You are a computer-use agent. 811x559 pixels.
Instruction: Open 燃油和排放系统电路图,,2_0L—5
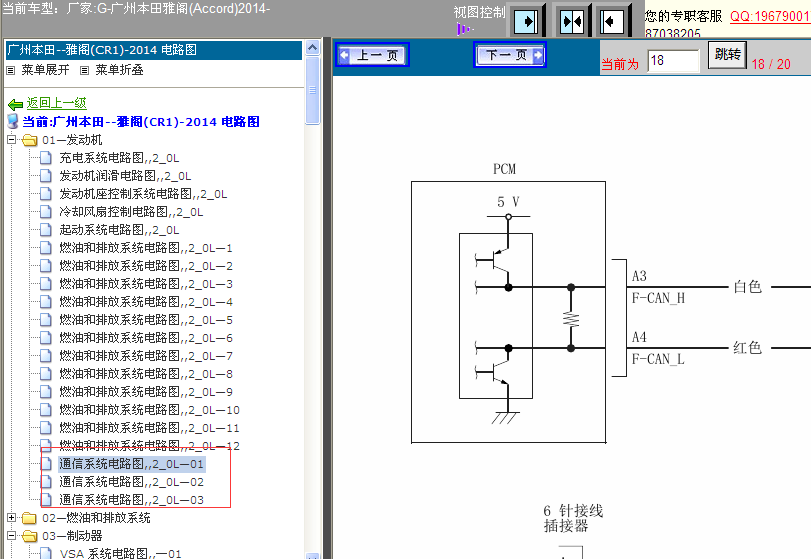click(x=146, y=320)
